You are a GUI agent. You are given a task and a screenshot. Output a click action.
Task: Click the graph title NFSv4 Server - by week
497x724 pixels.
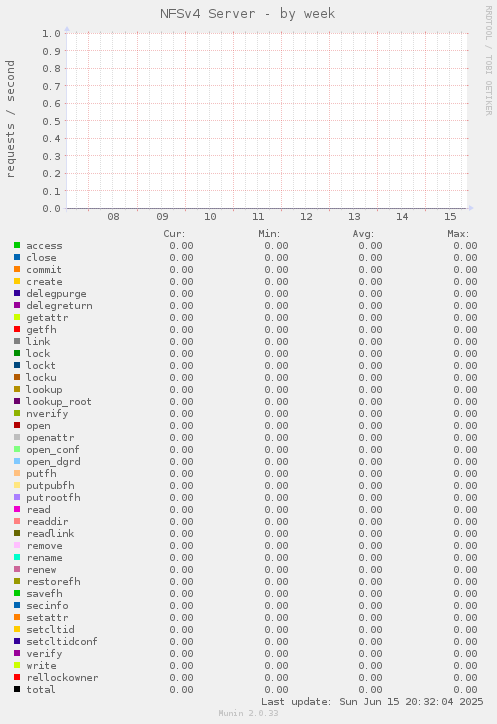[248, 14]
